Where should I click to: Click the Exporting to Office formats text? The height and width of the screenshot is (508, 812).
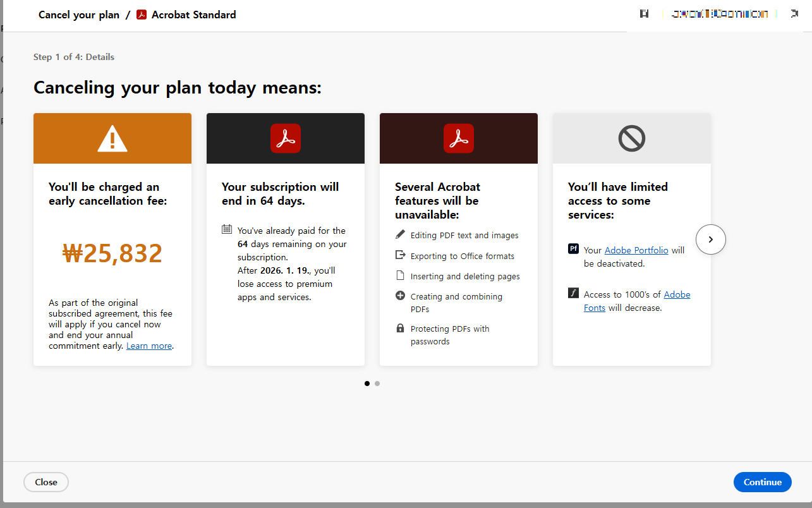point(463,256)
